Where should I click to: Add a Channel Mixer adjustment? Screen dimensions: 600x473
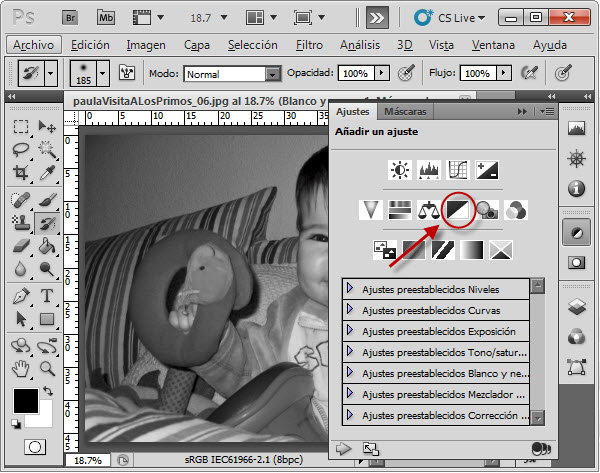point(516,210)
